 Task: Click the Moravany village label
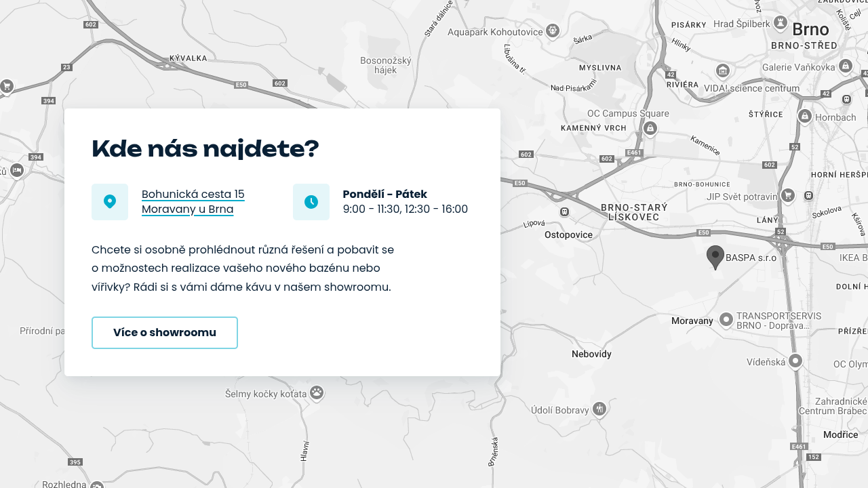[x=692, y=321]
